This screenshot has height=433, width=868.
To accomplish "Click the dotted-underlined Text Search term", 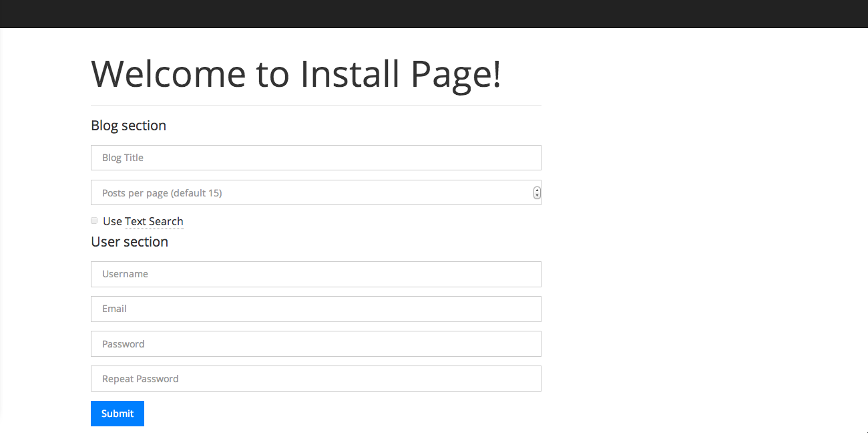I will point(154,221).
